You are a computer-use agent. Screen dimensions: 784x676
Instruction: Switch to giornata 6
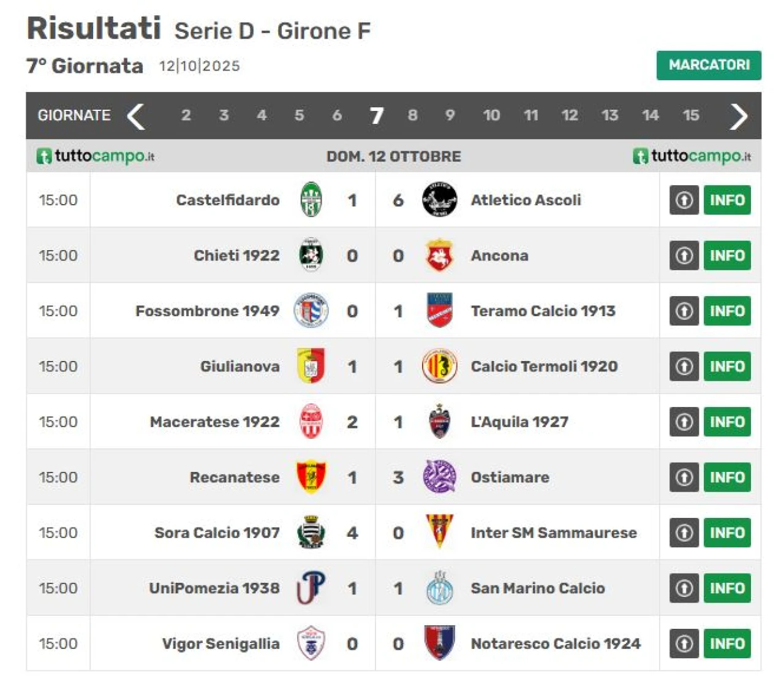(337, 115)
